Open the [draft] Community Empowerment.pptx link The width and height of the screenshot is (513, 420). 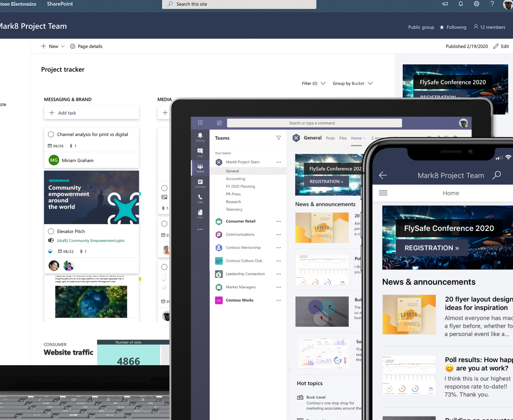(x=91, y=241)
